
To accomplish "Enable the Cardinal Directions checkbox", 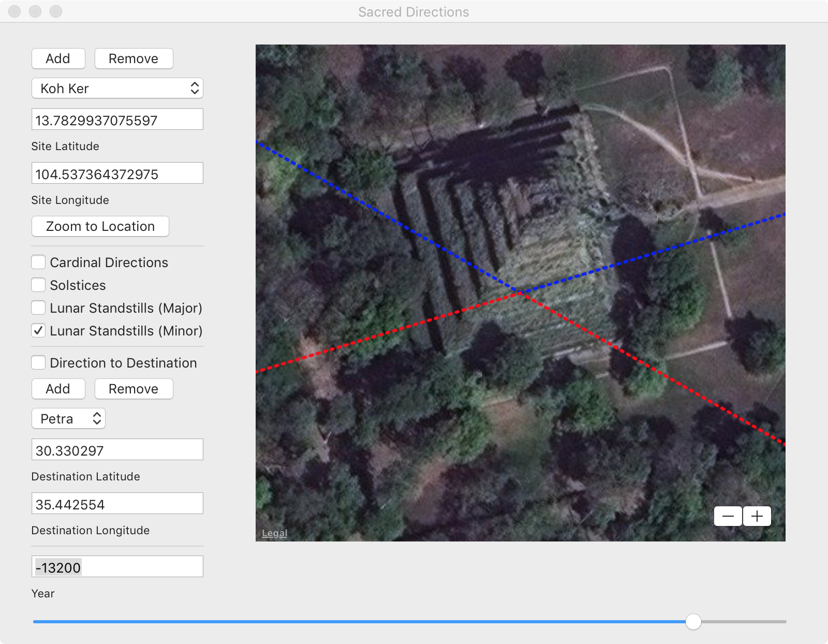I will [38, 262].
